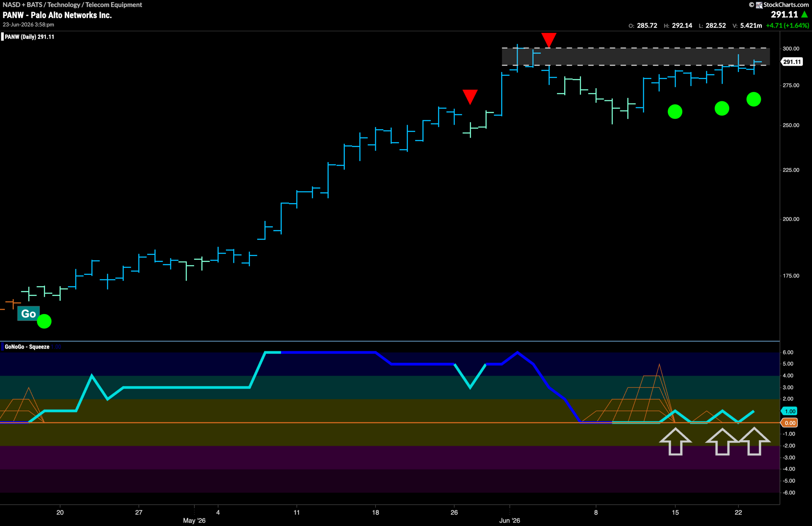The width and height of the screenshot is (812, 526).
Task: Click the orange 0.00 zero-line tag
Action: [x=789, y=423]
